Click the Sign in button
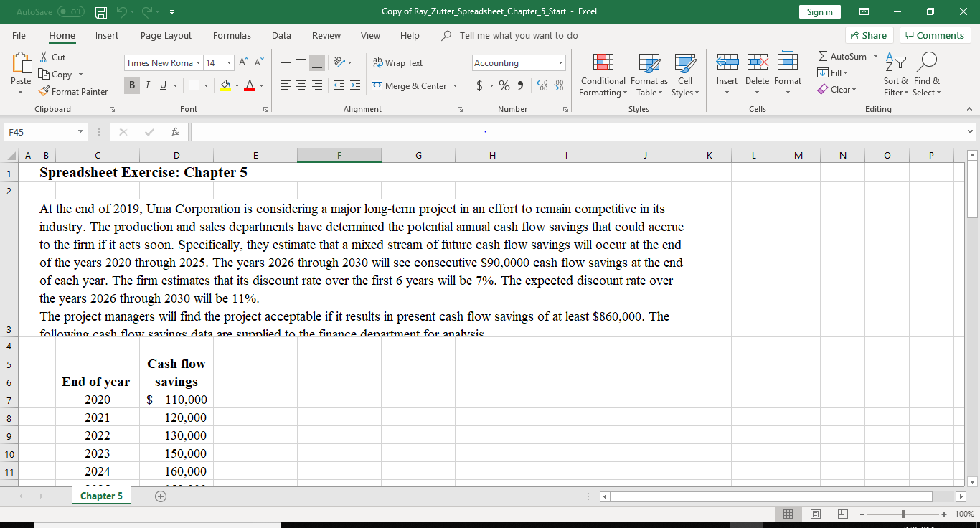Viewport: 980px width, 528px height. click(819, 11)
